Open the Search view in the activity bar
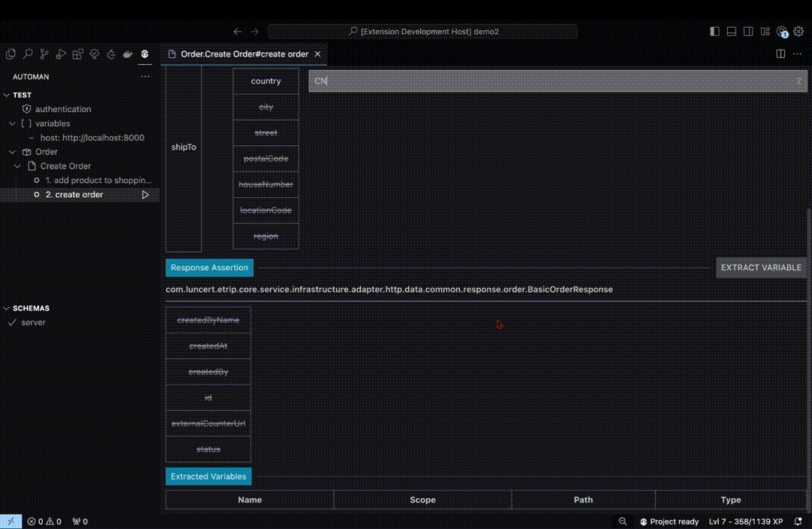The height and width of the screenshot is (529, 812). (x=27, y=53)
